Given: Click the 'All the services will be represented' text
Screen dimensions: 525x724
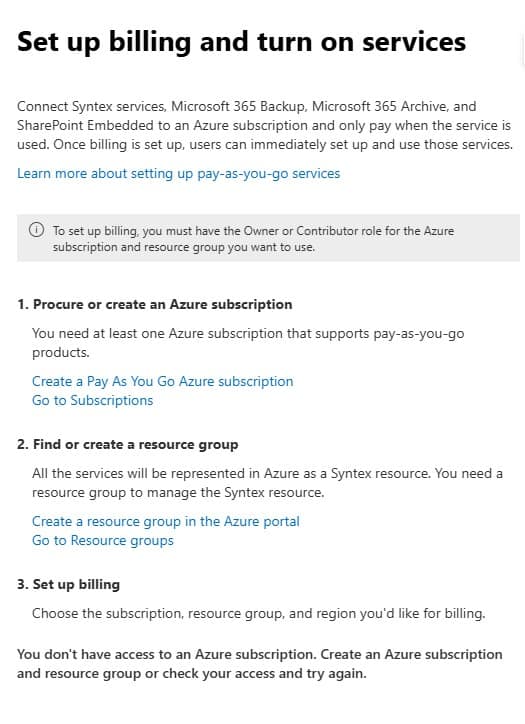Looking at the screenshot, I should coord(267,483).
